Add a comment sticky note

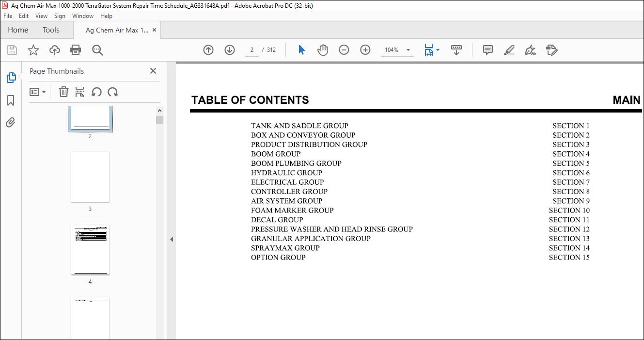(488, 50)
